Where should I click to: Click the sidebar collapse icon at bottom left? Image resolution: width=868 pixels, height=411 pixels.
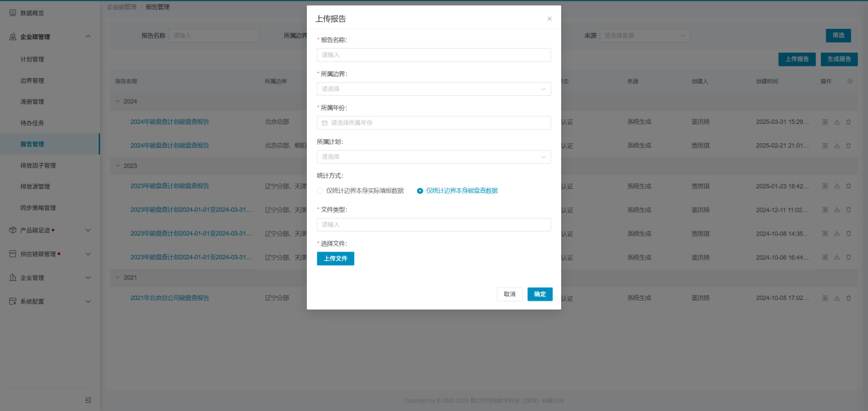88,400
